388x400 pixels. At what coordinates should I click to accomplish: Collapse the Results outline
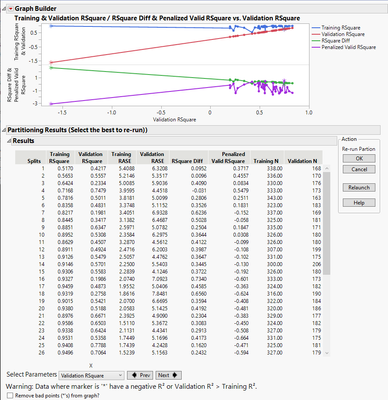[x=9, y=141]
